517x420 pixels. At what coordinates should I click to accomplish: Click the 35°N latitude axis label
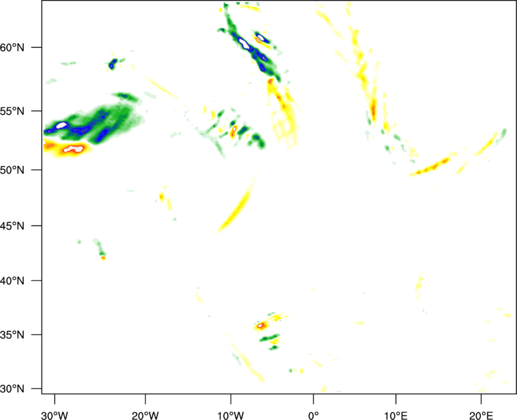[12, 335]
